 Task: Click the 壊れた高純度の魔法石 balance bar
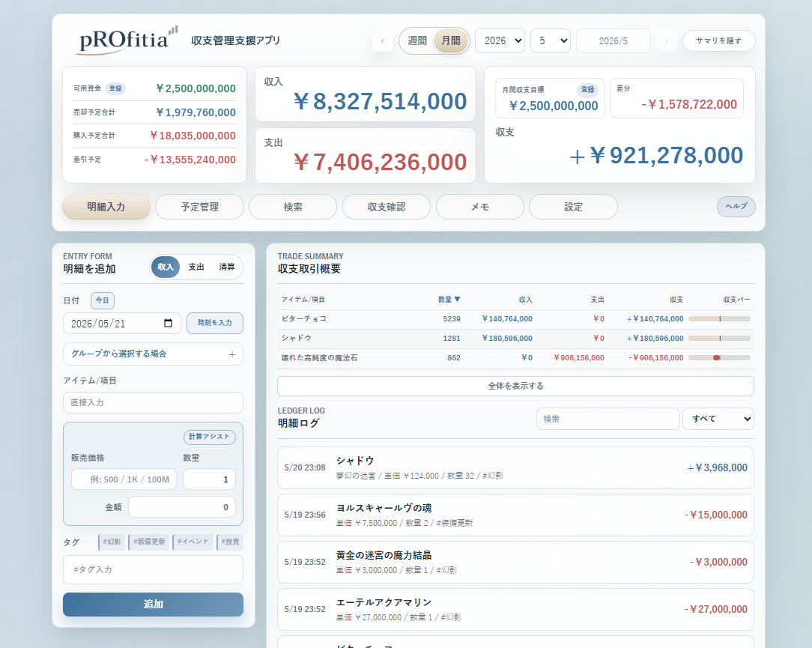[x=719, y=358]
